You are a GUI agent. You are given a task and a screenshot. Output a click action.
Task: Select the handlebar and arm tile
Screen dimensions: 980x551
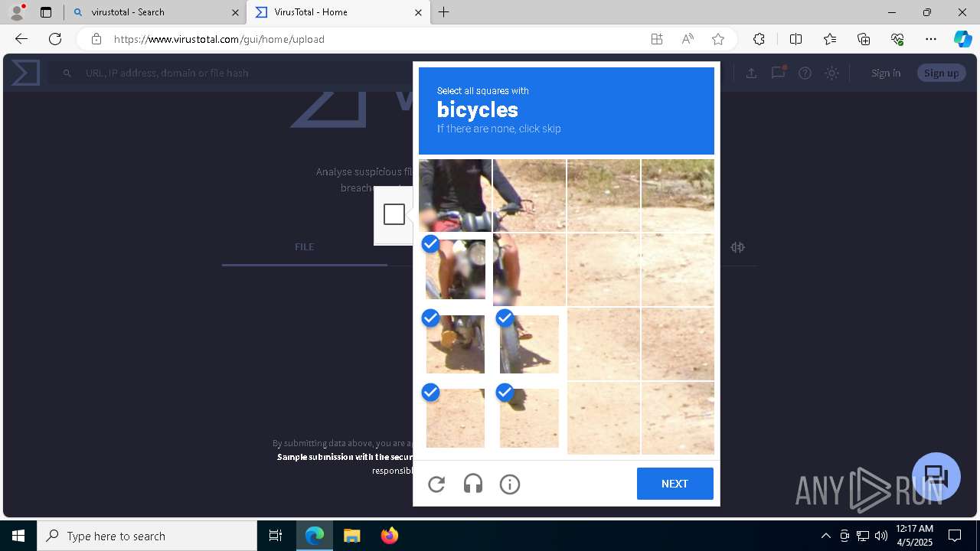coord(529,195)
